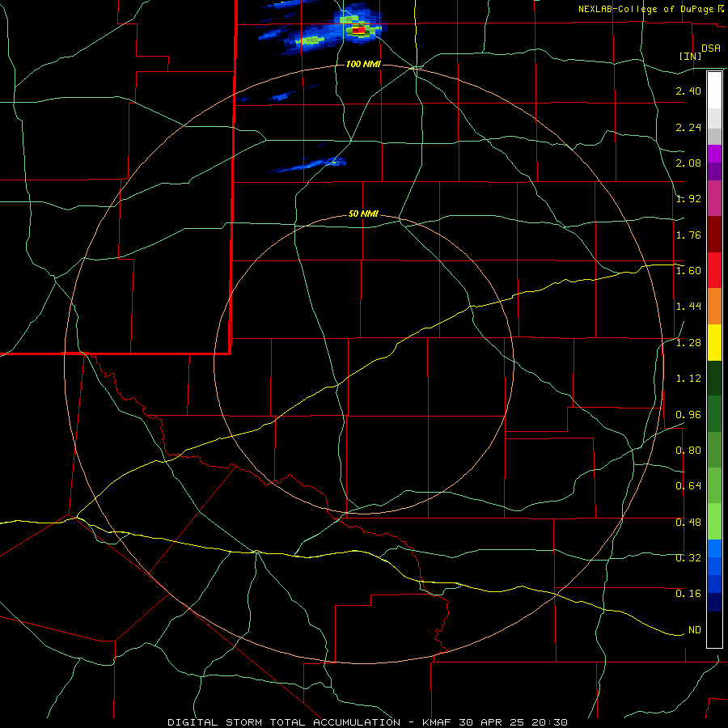Click the DSA product label
The width and height of the screenshot is (728, 728).
click(x=711, y=49)
